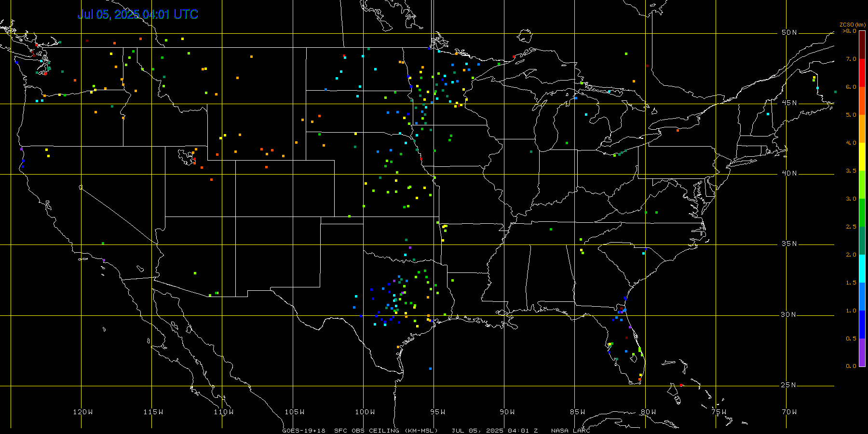Click the 85W longitude label

578,412
